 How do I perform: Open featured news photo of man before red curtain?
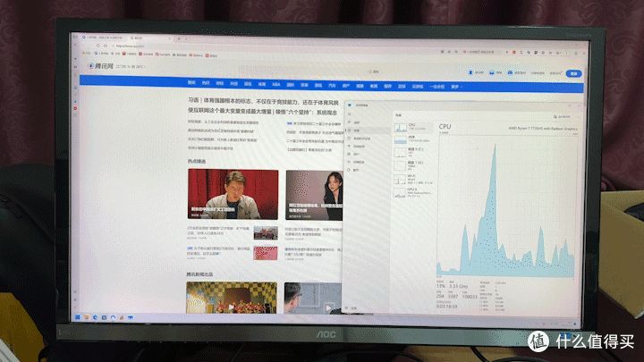click(233, 194)
